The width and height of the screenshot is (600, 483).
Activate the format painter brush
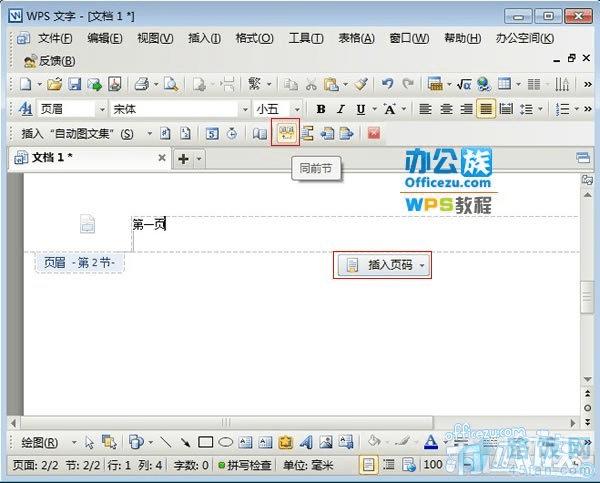(x=360, y=84)
